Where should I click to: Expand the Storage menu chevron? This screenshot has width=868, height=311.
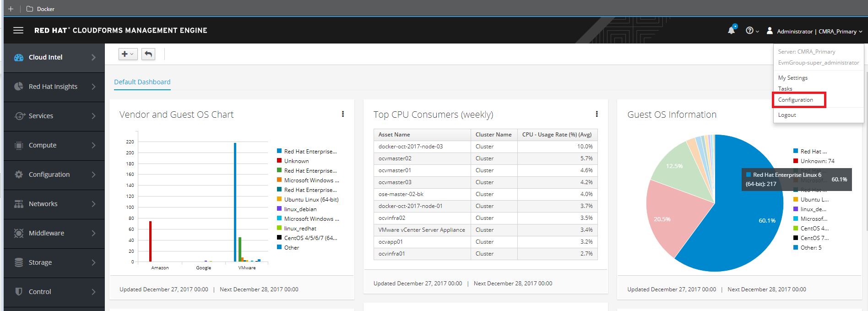click(x=93, y=262)
